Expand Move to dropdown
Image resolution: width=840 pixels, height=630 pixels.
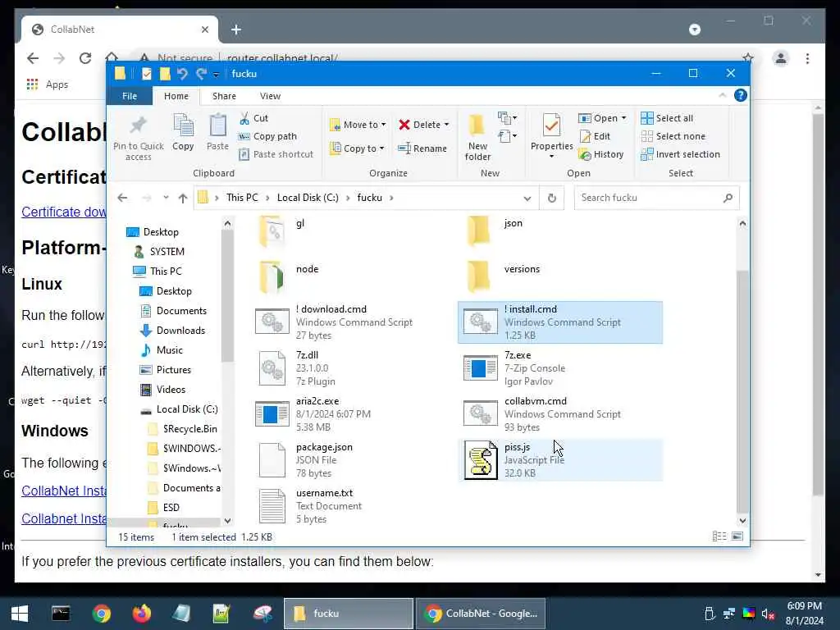point(384,125)
